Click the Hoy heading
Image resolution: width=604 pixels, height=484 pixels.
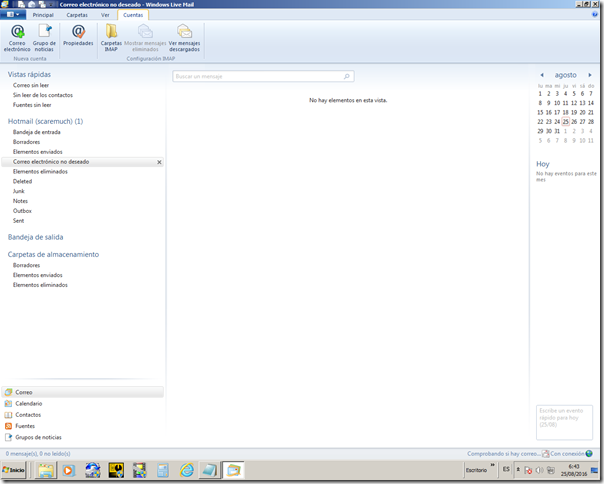(543, 164)
